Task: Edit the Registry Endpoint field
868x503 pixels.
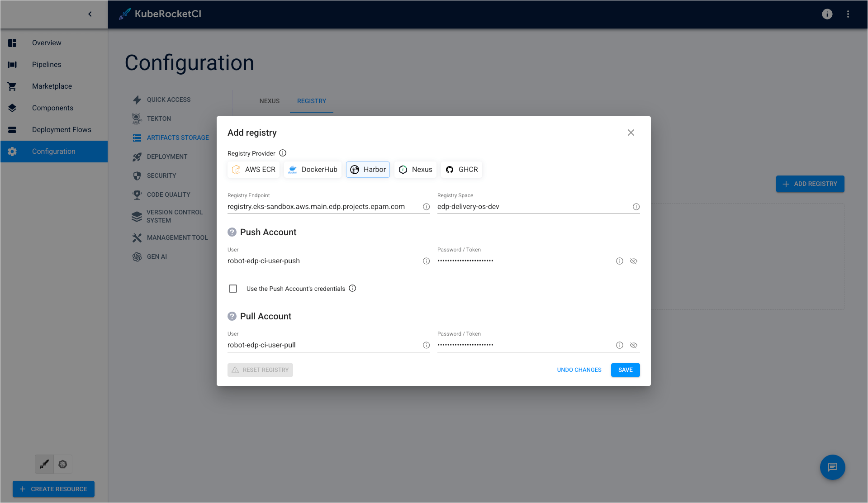Action: pos(324,207)
